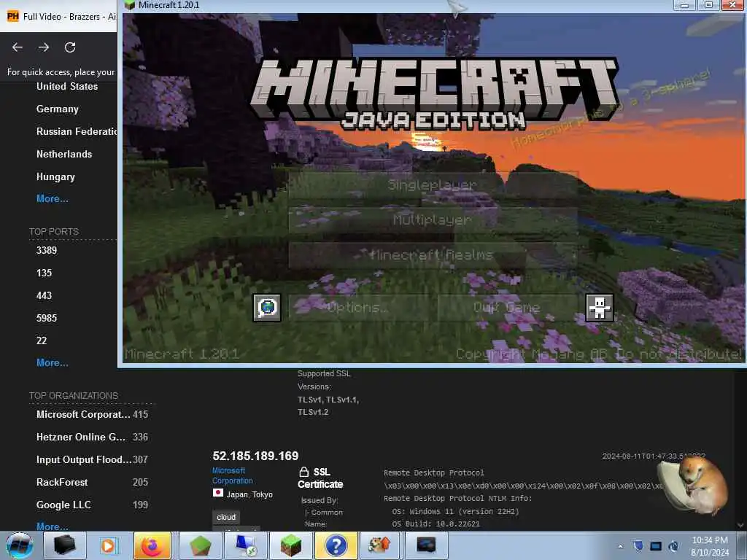The image size is (747, 560).
Task: Click the SSL Certificate lock icon
Action: [304, 472]
